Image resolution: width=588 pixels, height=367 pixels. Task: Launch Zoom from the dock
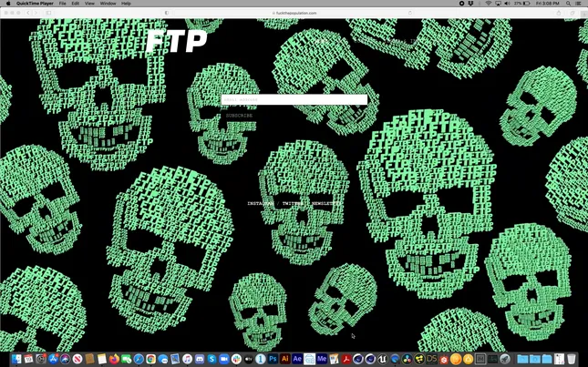[224, 359]
